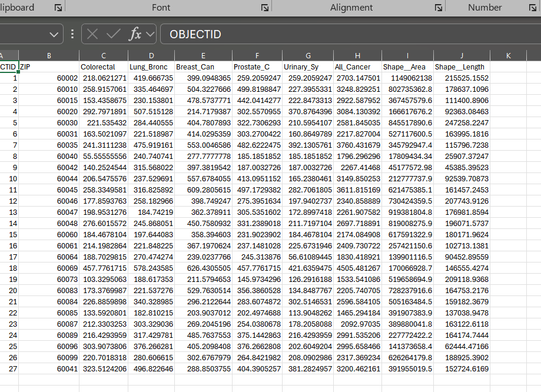Select ZIP cell 60060
Image resolution: width=541 pixels, height=392 pixels.
[49, 235]
